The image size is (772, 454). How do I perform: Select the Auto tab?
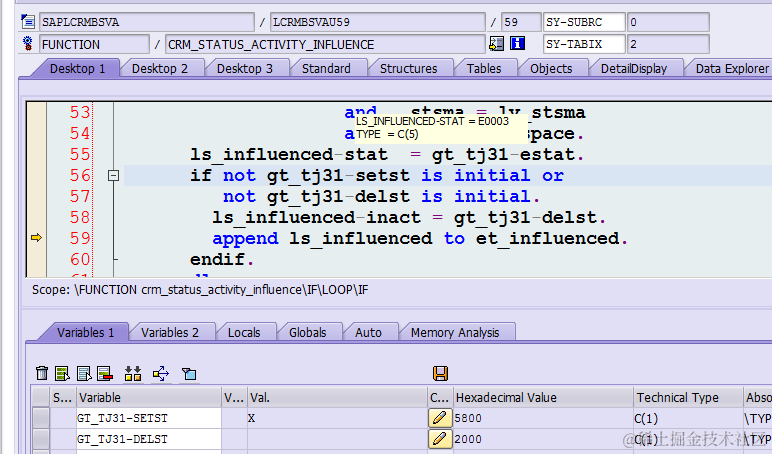tap(368, 332)
